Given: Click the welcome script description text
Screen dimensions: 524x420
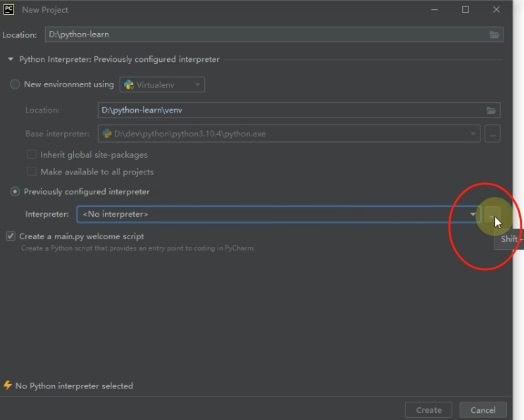Looking at the screenshot, I should click(x=138, y=248).
